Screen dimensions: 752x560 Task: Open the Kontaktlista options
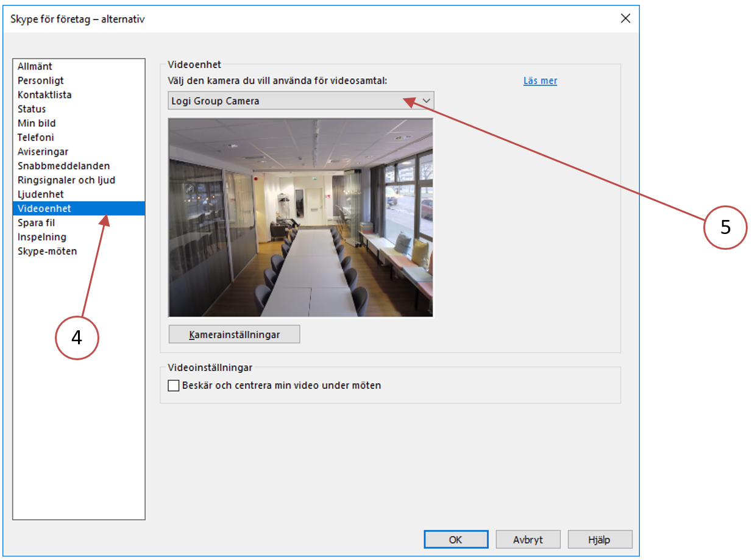tap(44, 95)
